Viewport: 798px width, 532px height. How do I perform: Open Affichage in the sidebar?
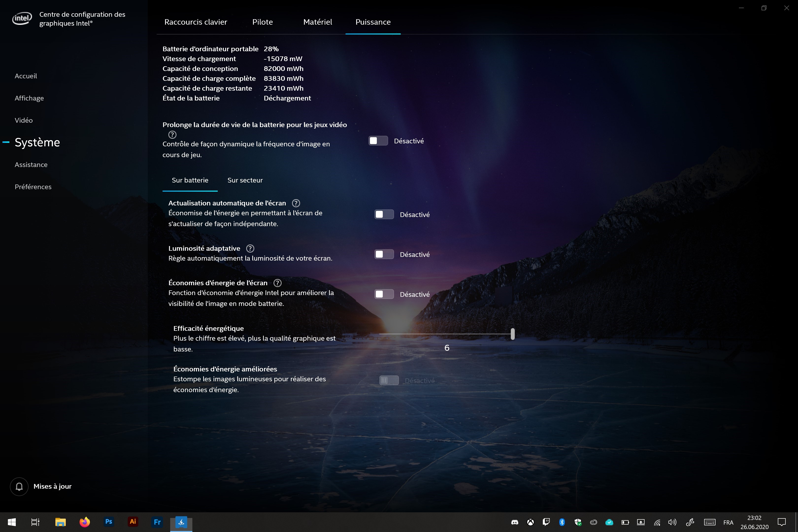tap(29, 98)
